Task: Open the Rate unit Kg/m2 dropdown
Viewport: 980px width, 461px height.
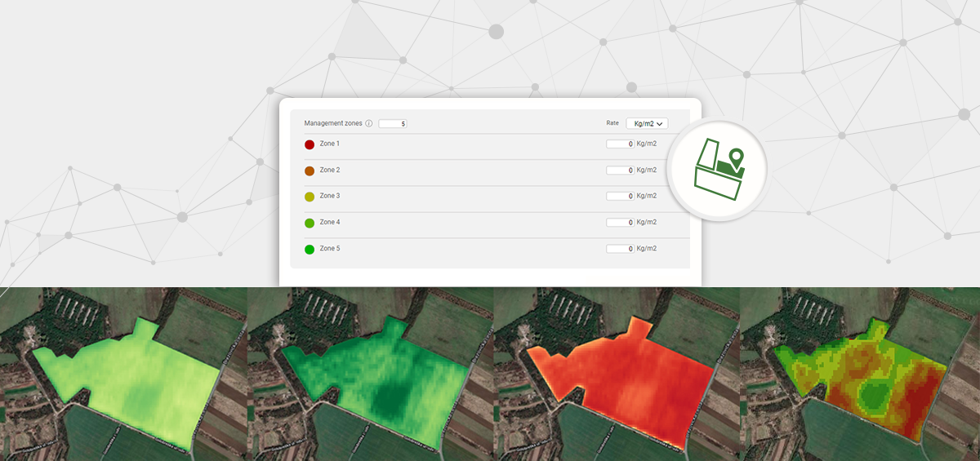Action: [x=648, y=123]
